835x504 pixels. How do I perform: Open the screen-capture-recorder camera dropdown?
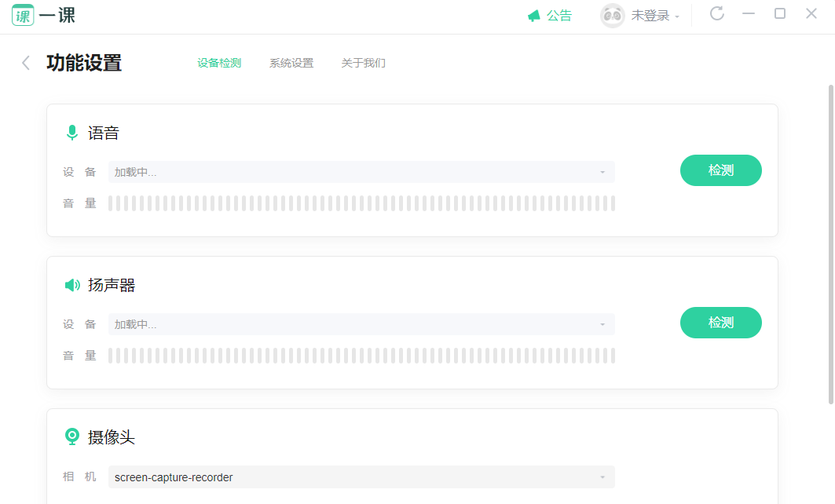(x=361, y=477)
